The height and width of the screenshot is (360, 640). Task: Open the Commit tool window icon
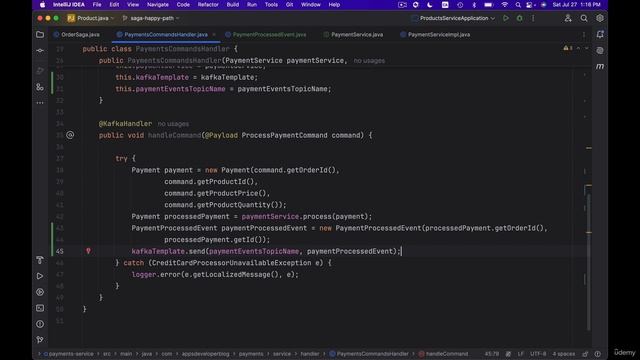pos(40,51)
